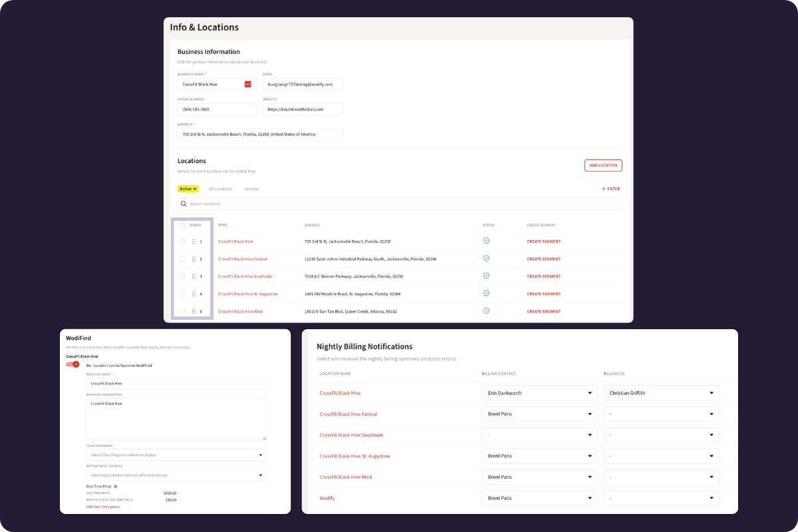Click the red icon in the Business Name field
798x532 pixels.
(x=248, y=84)
